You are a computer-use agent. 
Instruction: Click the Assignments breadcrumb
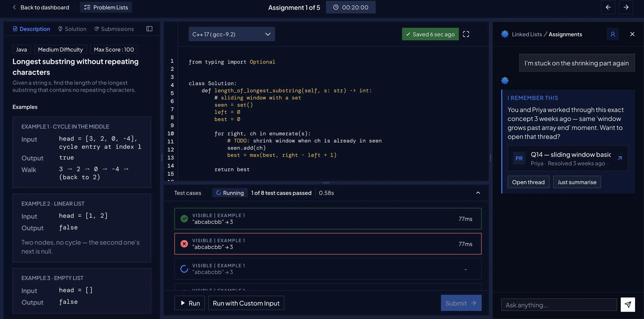pos(565,34)
